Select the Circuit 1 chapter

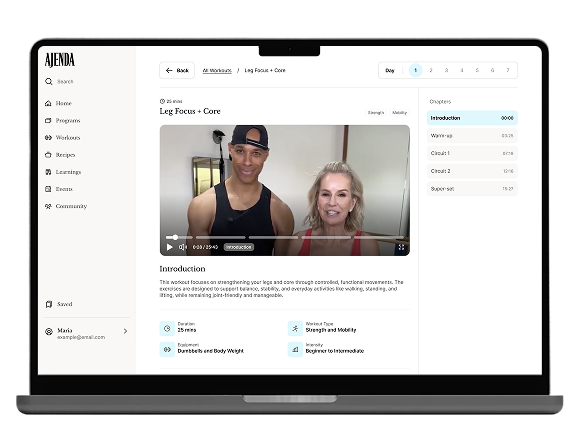472,153
